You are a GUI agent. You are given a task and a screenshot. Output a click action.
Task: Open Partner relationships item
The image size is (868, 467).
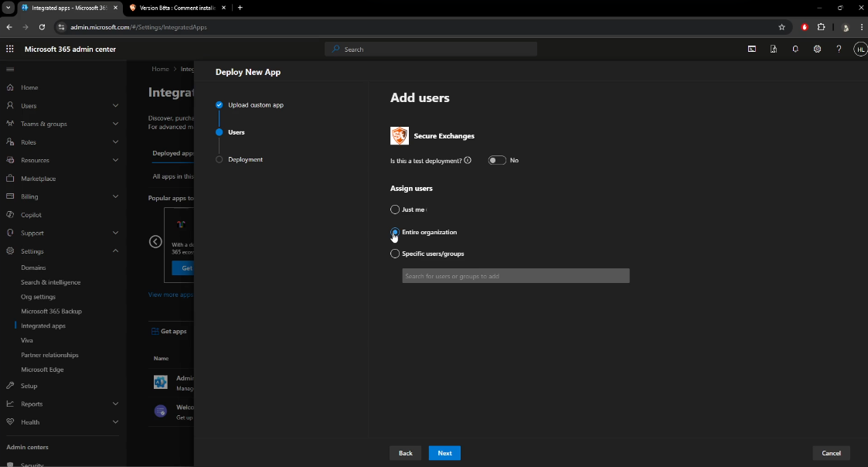point(49,355)
